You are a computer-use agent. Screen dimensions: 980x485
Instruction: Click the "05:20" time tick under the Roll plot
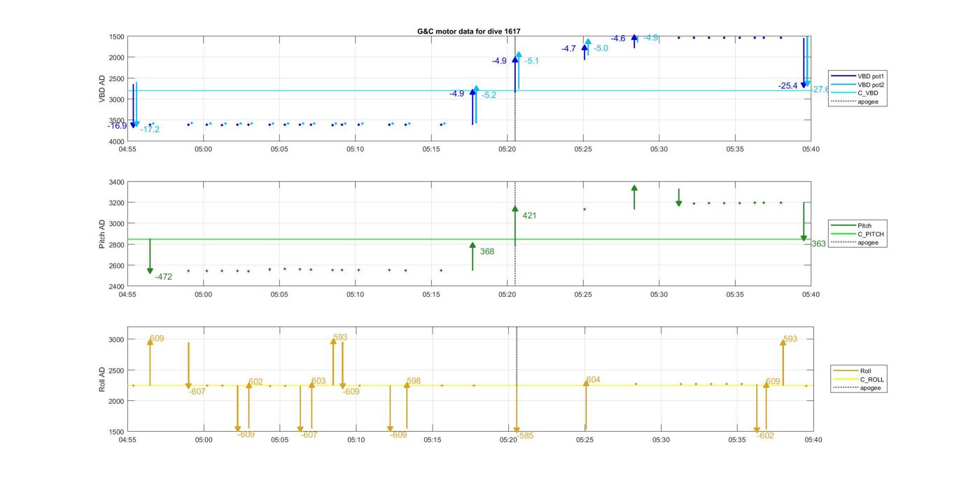pos(508,440)
